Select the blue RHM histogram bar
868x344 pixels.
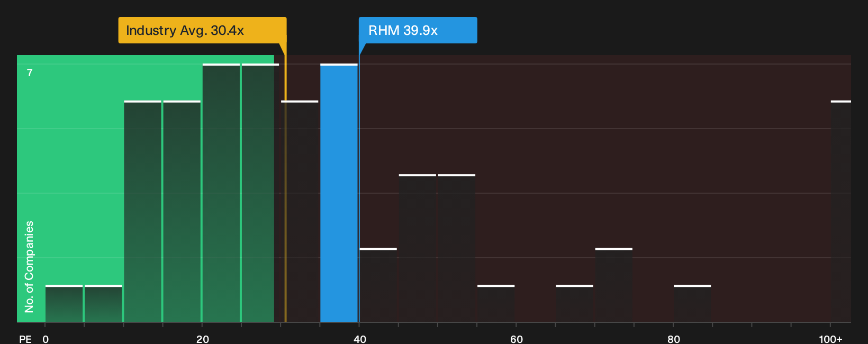click(339, 193)
